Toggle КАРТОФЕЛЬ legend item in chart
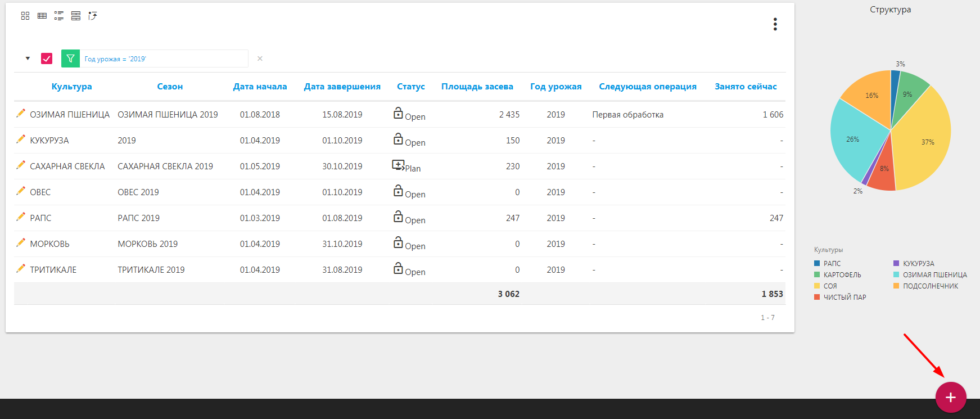The height and width of the screenshot is (419, 980). pyautogui.click(x=842, y=275)
